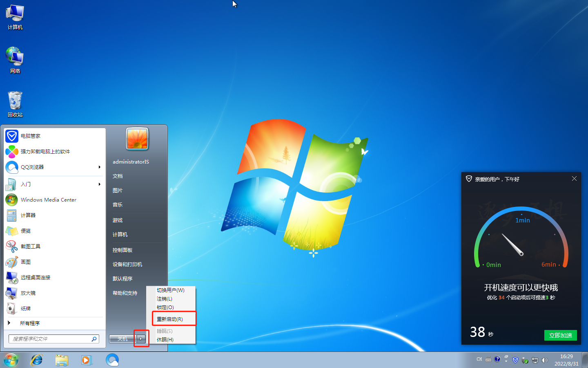Expand the 入门 submenu arrow
The width and height of the screenshot is (588, 368).
[99, 184]
